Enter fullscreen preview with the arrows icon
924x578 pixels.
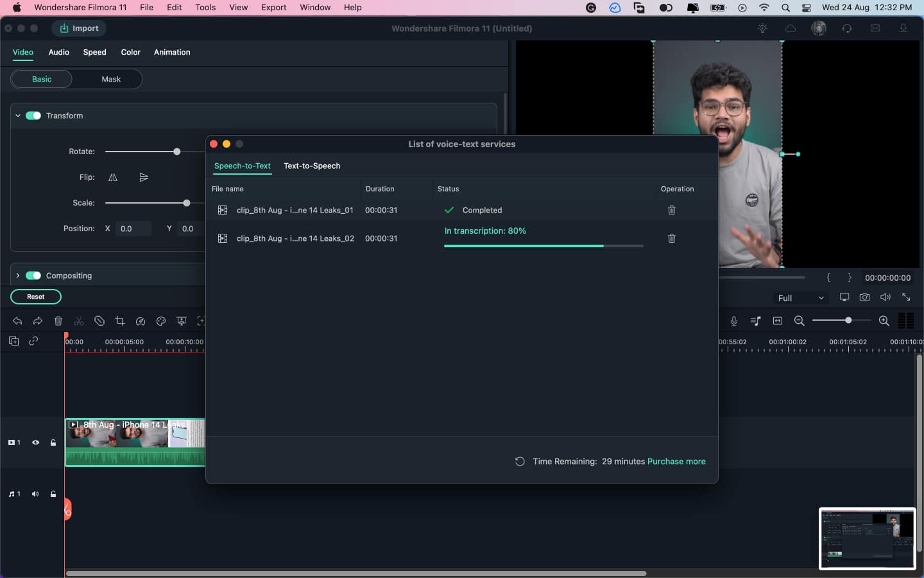click(x=906, y=297)
